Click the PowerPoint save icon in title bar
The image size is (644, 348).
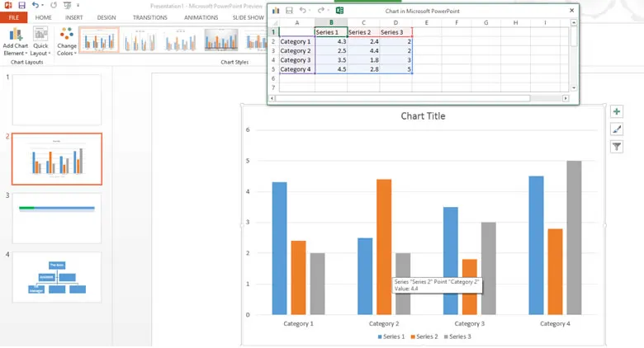pos(21,5)
